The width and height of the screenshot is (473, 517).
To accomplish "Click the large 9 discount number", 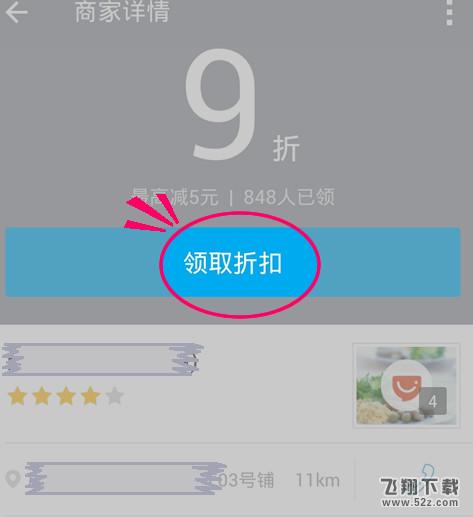I will tap(221, 104).
